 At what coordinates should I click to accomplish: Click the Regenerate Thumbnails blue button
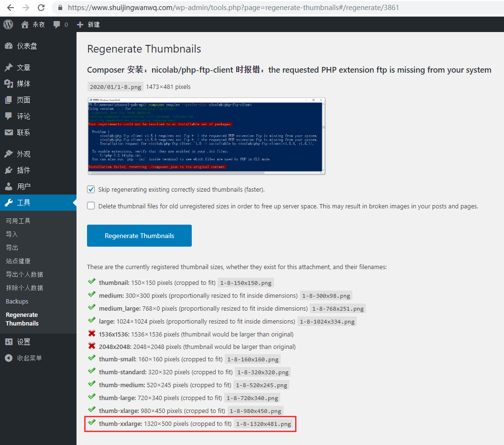click(x=139, y=236)
